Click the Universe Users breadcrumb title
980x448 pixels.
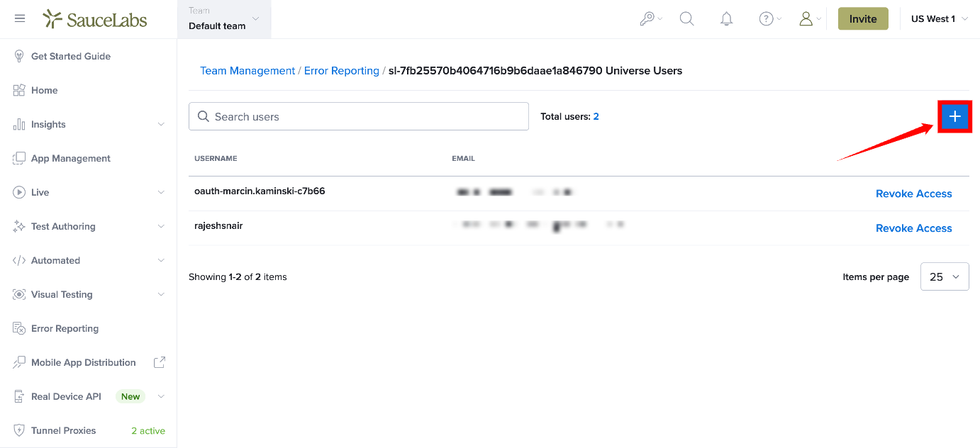(x=535, y=71)
